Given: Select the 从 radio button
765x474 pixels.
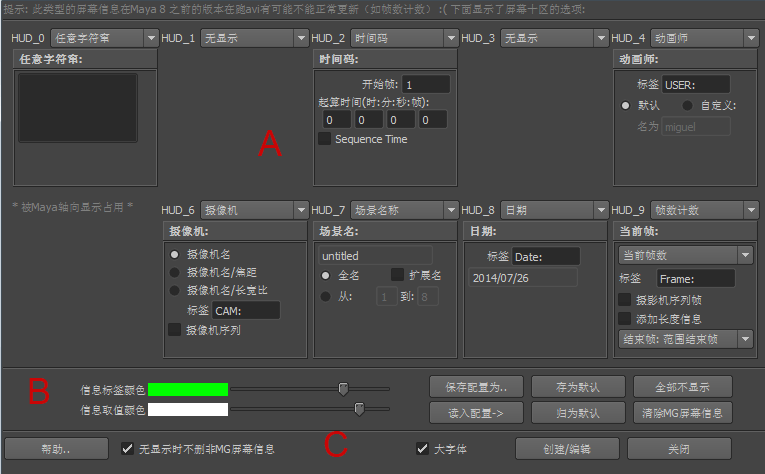Looking at the screenshot, I should click(325, 296).
